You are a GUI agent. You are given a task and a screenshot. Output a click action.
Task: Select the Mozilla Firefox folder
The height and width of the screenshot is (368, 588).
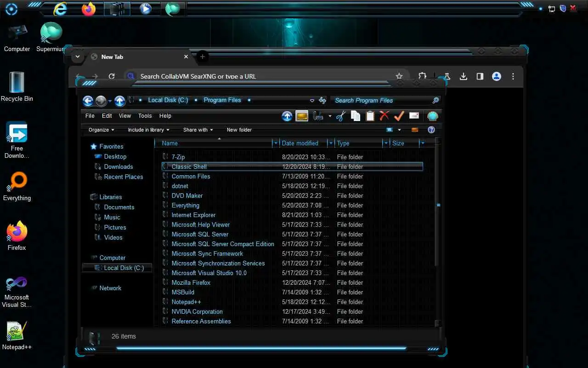click(191, 282)
